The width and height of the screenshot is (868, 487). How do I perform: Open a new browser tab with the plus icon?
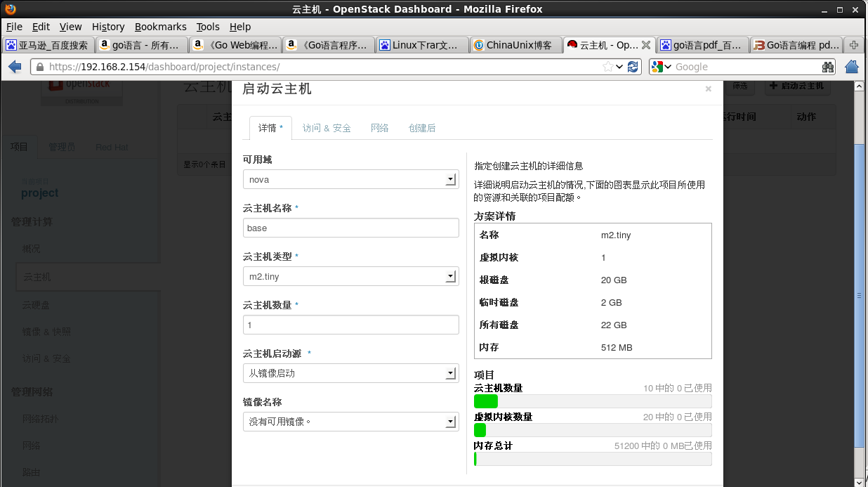click(853, 44)
